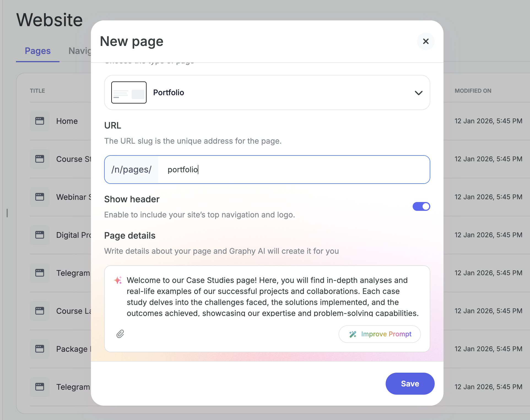Image resolution: width=530 pixels, height=420 pixels.
Task: Click the Package page row icon
Action: 40,349
